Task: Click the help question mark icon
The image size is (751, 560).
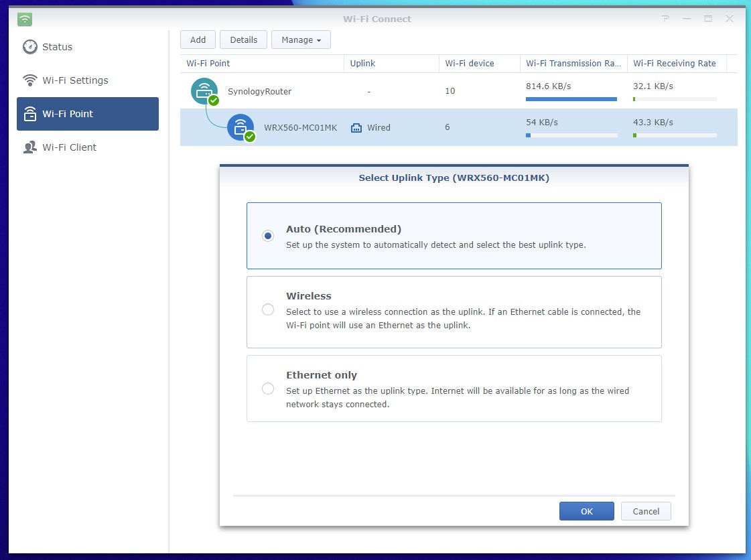Action: [665, 19]
